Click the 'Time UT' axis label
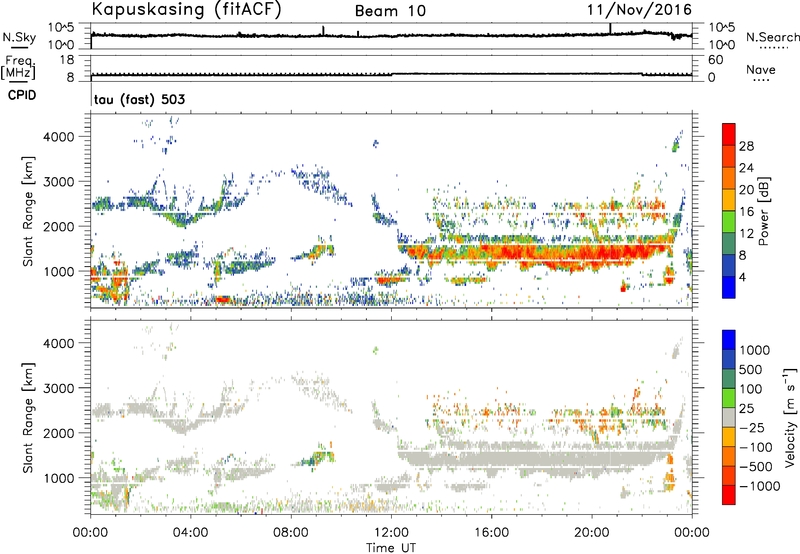 point(391,547)
